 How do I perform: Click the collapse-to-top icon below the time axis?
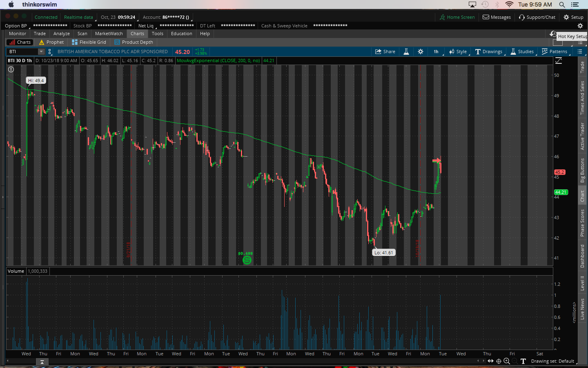coord(42,362)
